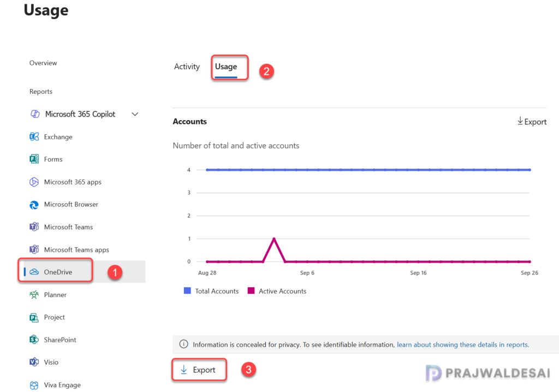Screen dimensions: 559x392
Task: Click the Exchange icon in sidebar
Action: pos(34,136)
